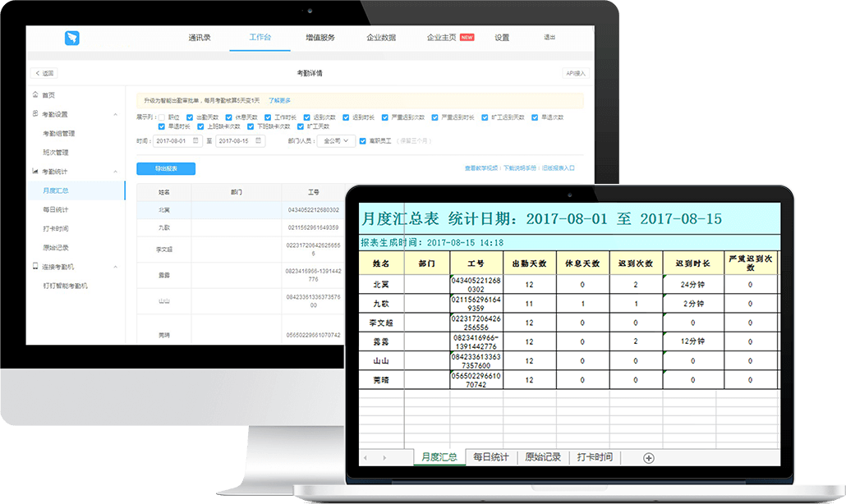Collapse the 考勤设置 sidebar section
The image size is (846, 504).
pos(115,114)
